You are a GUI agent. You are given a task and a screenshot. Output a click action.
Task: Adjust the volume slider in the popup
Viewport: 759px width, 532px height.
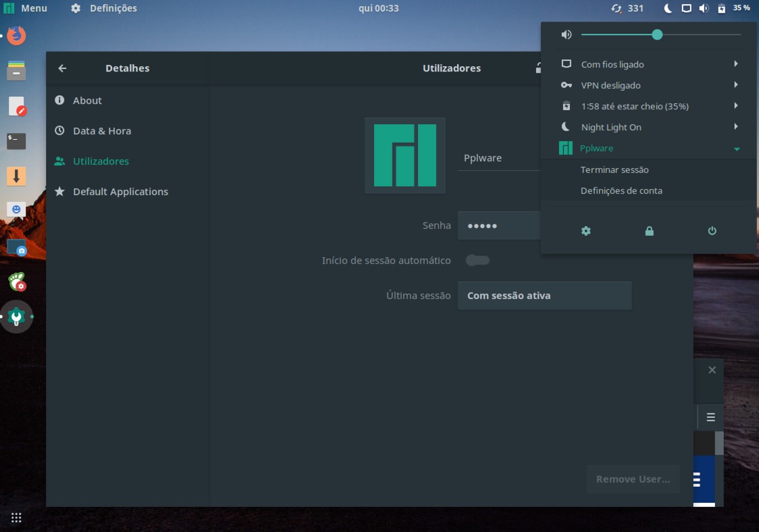657,34
